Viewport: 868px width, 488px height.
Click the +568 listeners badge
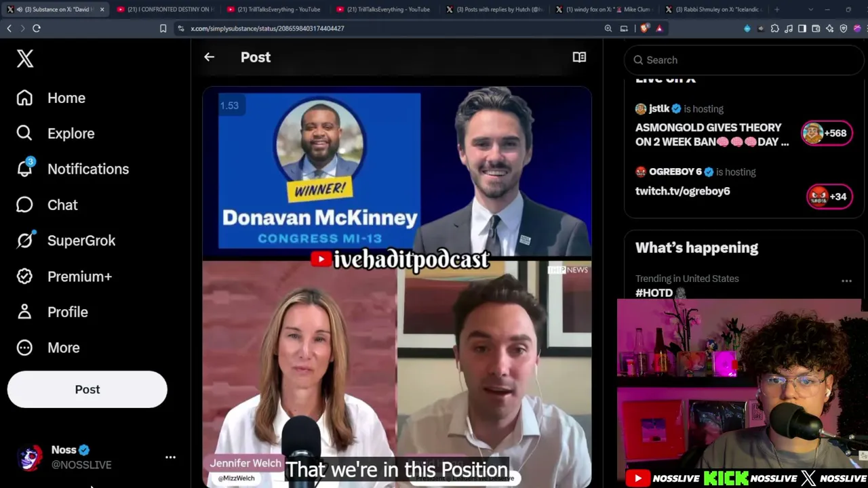point(827,134)
